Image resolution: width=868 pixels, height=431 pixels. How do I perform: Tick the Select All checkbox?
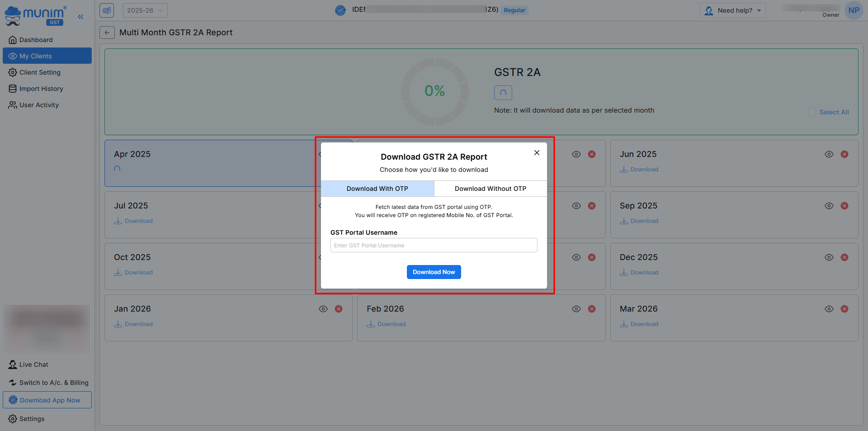[x=812, y=112]
